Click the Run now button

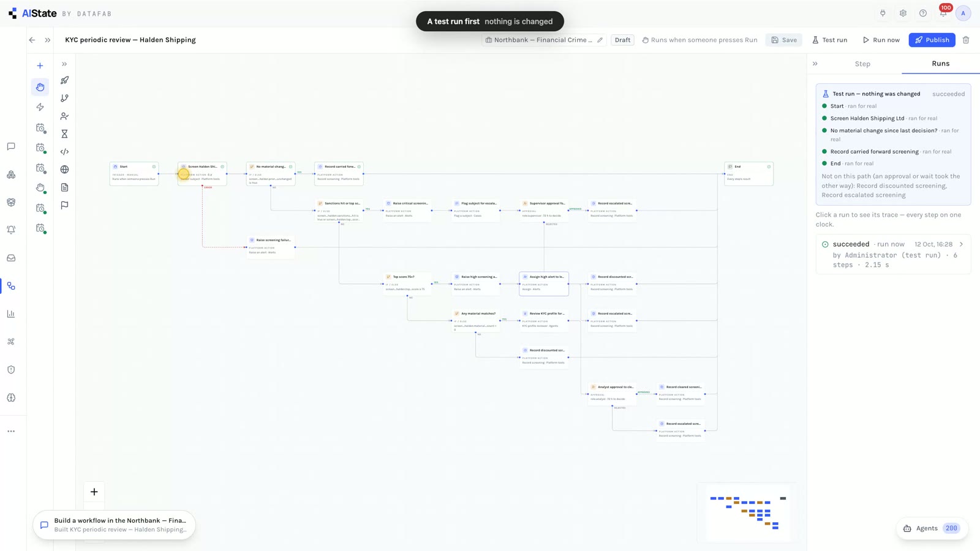(x=881, y=40)
